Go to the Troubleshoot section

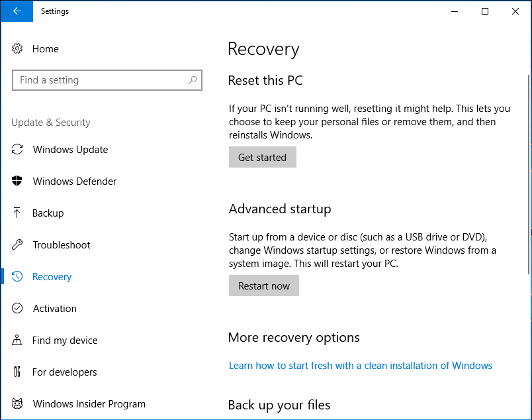click(x=62, y=245)
